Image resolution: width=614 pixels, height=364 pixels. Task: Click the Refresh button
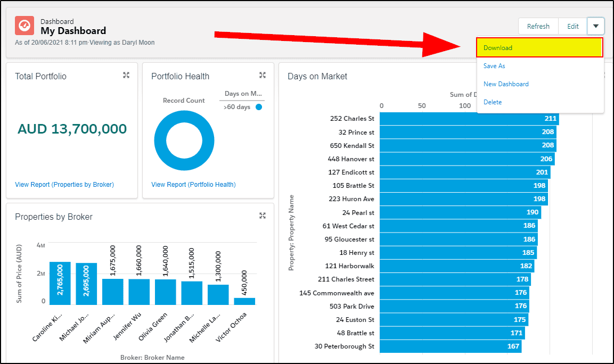click(x=538, y=26)
